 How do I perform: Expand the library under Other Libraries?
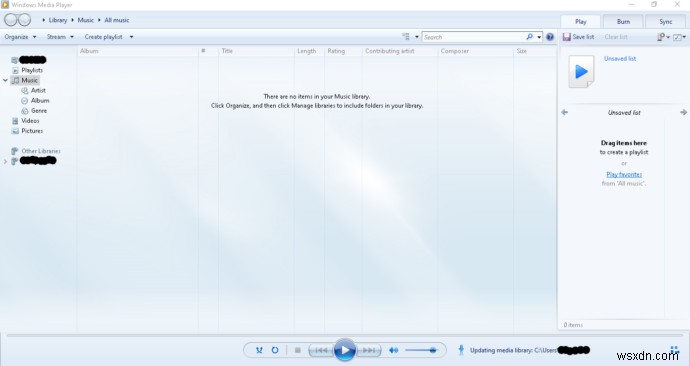coord(5,161)
